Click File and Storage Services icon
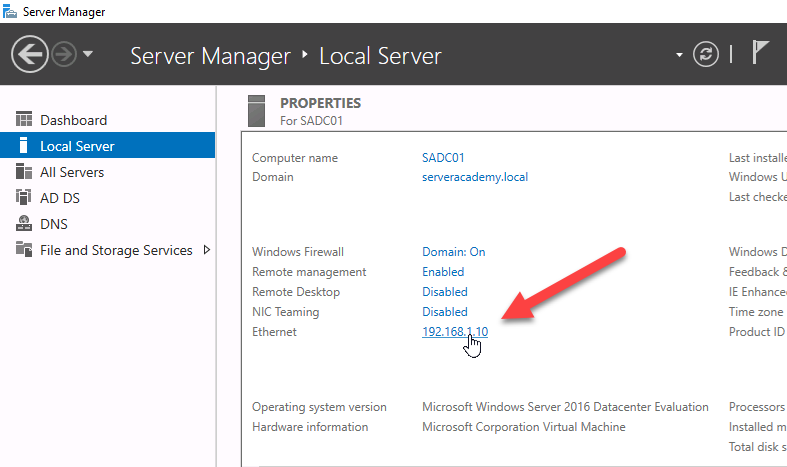 [x=24, y=249]
